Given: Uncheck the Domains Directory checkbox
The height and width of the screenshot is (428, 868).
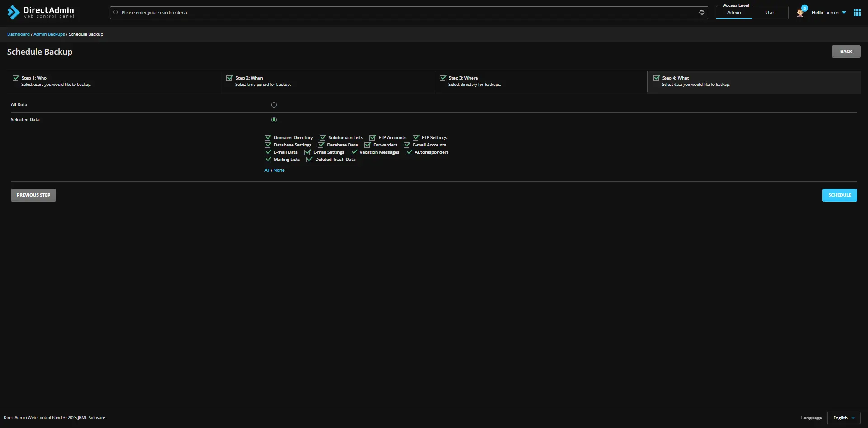Looking at the screenshot, I should [x=268, y=138].
